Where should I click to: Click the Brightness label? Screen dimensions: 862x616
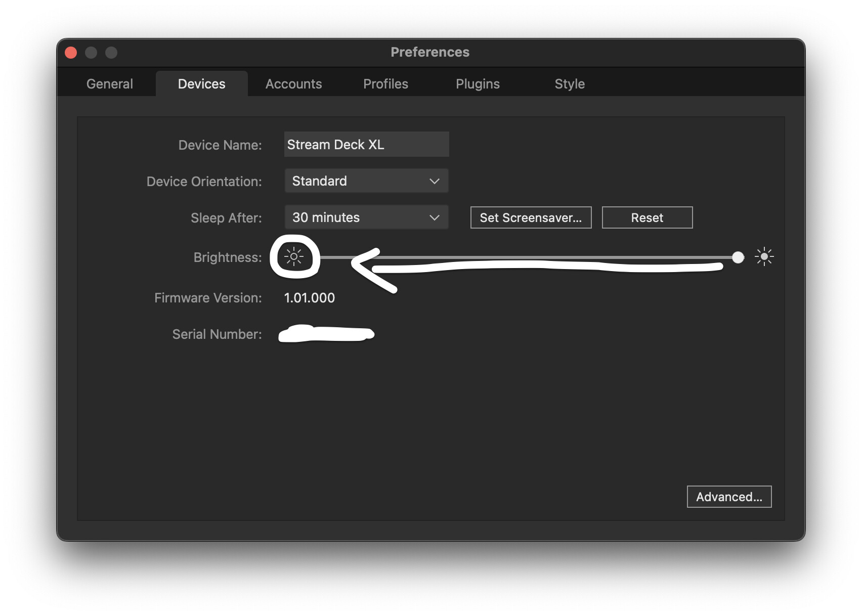228,257
